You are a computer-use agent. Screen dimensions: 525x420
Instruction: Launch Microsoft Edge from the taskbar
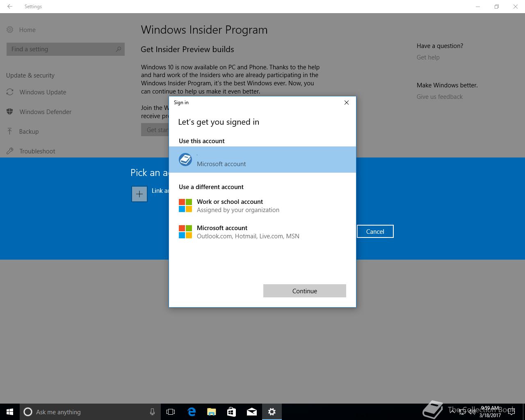coord(192,412)
